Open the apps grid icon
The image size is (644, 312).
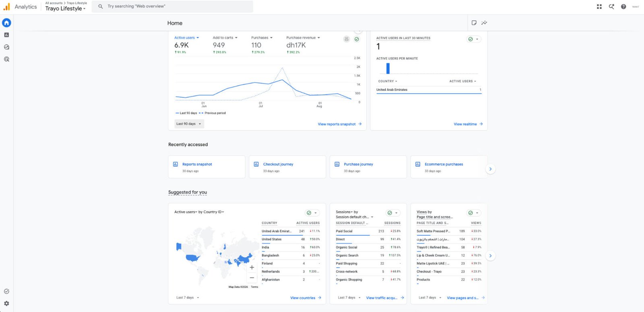click(599, 6)
